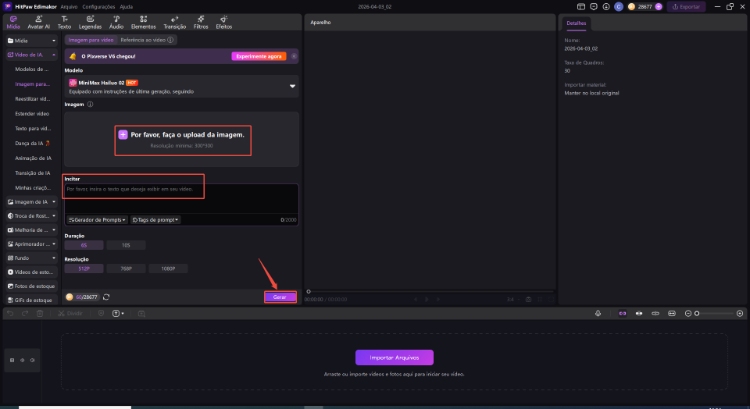Viewport: 750px width, 409px height.
Task: Open the Elementos panel icon
Action: (144, 20)
